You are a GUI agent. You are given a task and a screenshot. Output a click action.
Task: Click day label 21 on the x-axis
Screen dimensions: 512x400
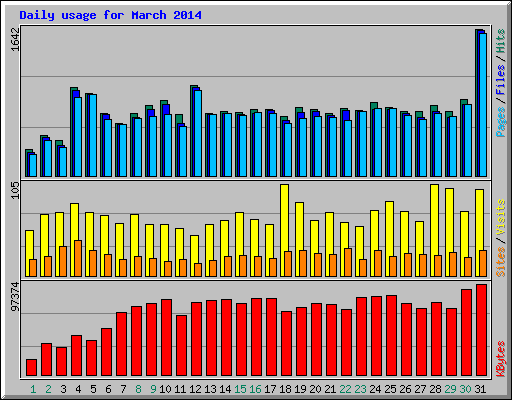coord(330,389)
